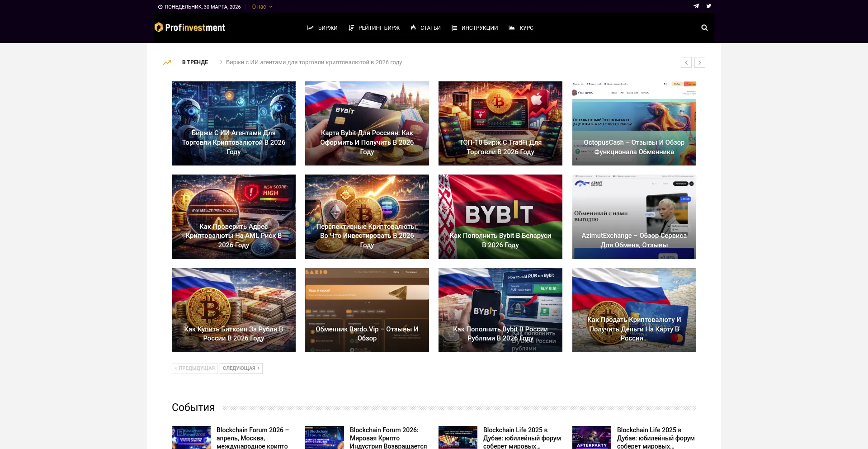Expand the О нас dropdown
The width and height of the screenshot is (868, 449).
pos(262,7)
